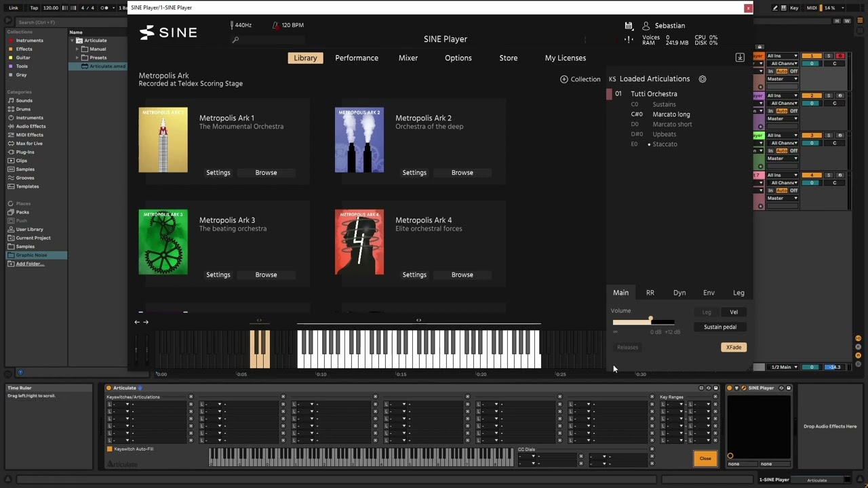Toggle Keyswitch Auto-Fill checkbox in Articulate
Screen dimensions: 868x488
pyautogui.click(x=110, y=449)
